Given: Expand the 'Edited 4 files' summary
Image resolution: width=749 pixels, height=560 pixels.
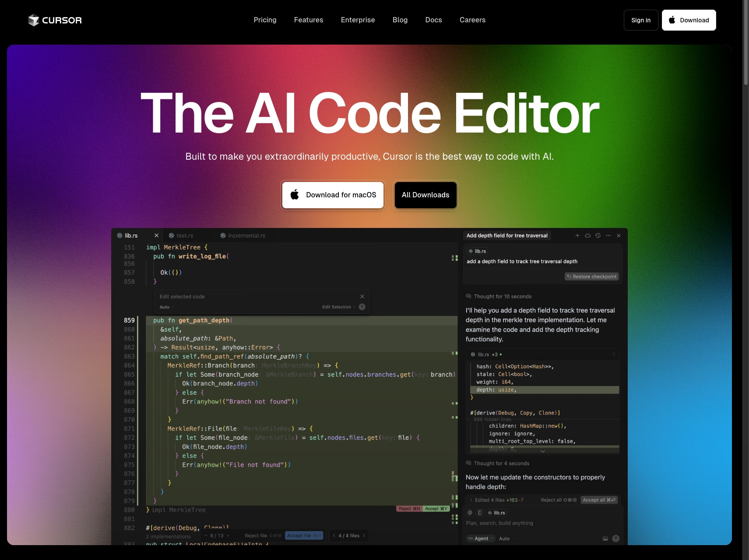Looking at the screenshot, I should 496,500.
